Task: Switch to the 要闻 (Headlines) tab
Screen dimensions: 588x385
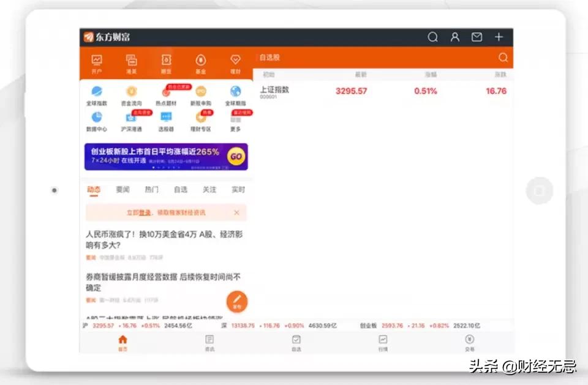Action: 123,190
